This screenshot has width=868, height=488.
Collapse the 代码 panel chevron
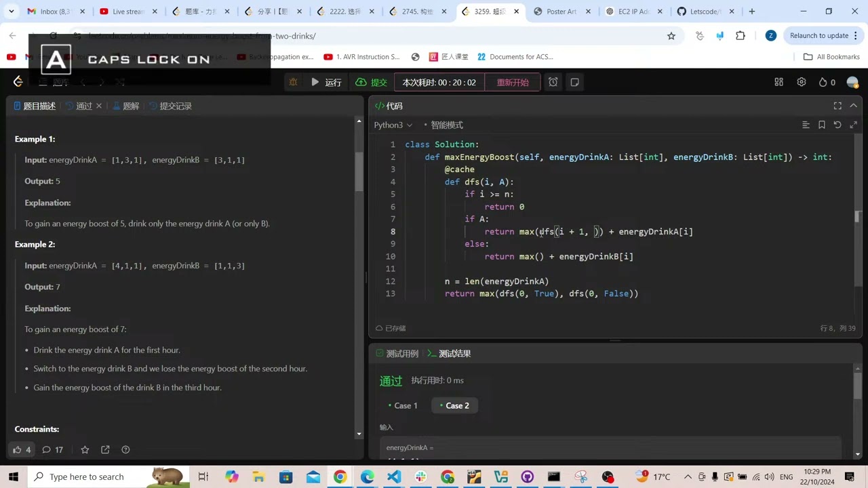(x=854, y=106)
